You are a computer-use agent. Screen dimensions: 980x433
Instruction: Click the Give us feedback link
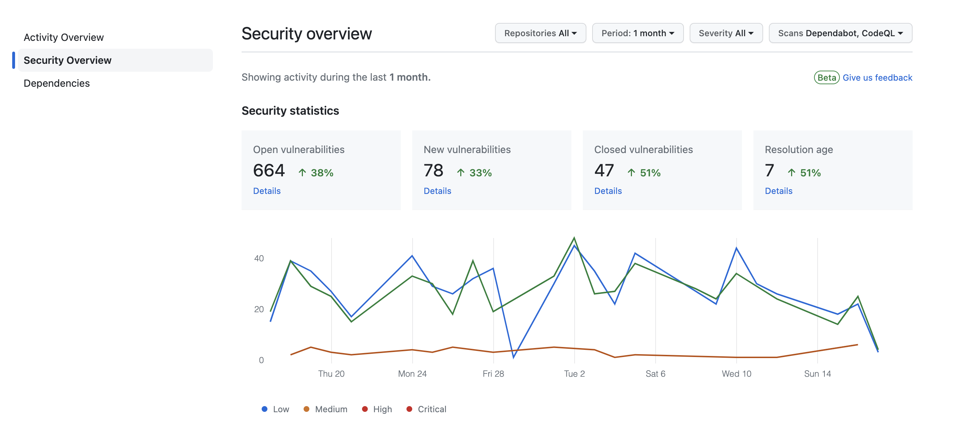click(x=877, y=77)
